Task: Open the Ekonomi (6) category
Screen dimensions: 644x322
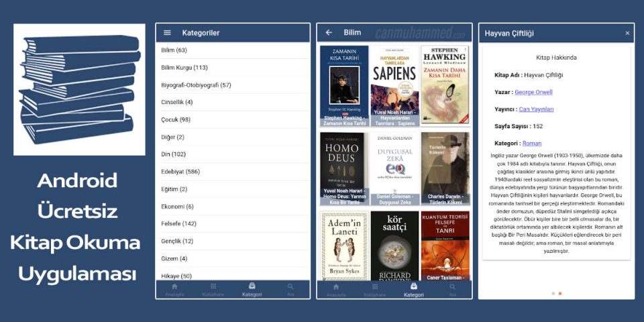Action: (x=233, y=206)
